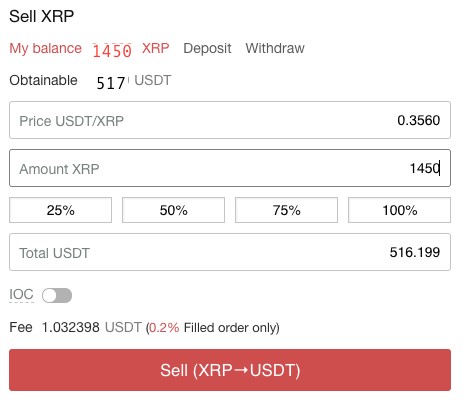
Task: Click the 0.2% fee rate text
Action: coord(164,328)
